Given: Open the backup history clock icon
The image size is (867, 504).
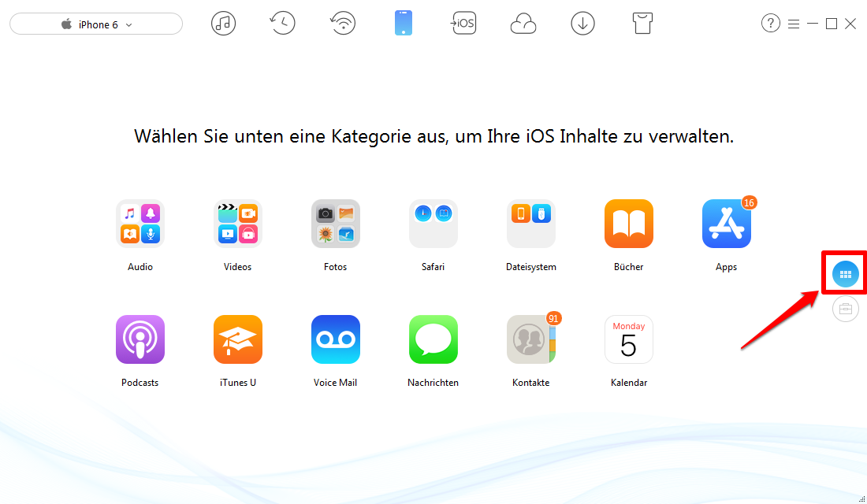Looking at the screenshot, I should point(282,23).
